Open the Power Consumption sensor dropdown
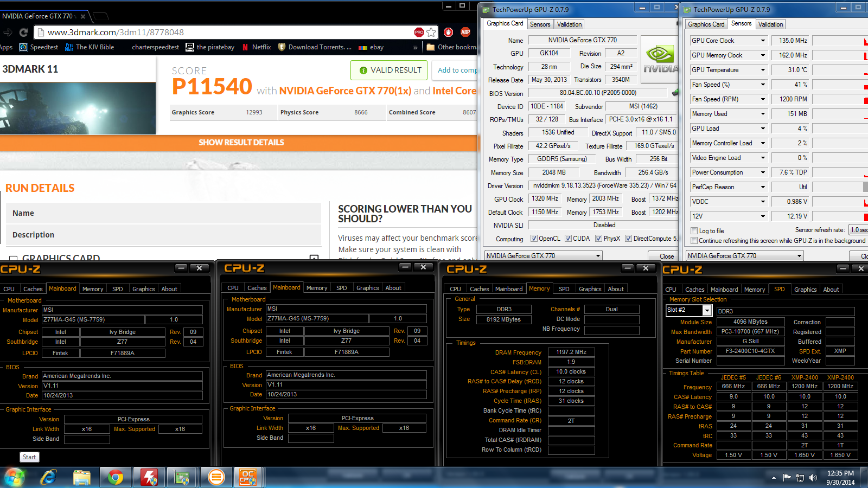 (x=763, y=172)
